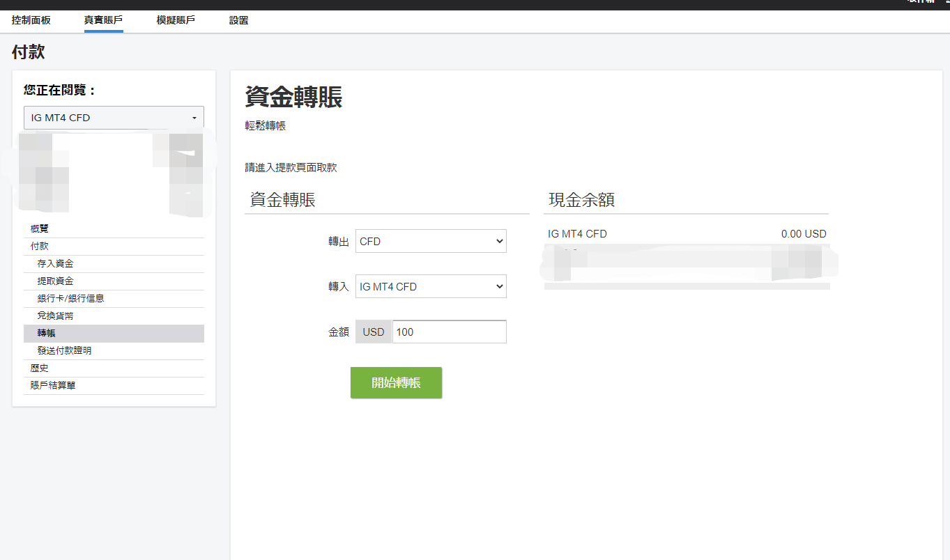Open 提取資金 in the sidebar
This screenshot has height=560, width=950.
tap(114, 281)
